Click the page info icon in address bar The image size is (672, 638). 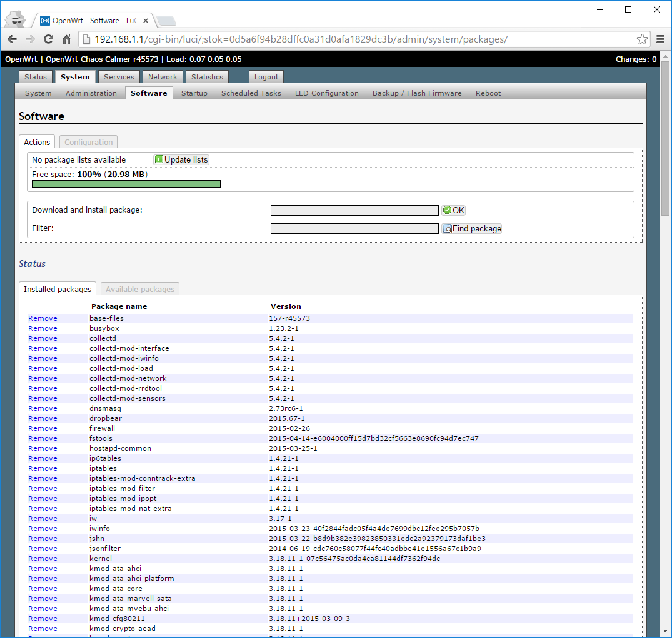87,39
